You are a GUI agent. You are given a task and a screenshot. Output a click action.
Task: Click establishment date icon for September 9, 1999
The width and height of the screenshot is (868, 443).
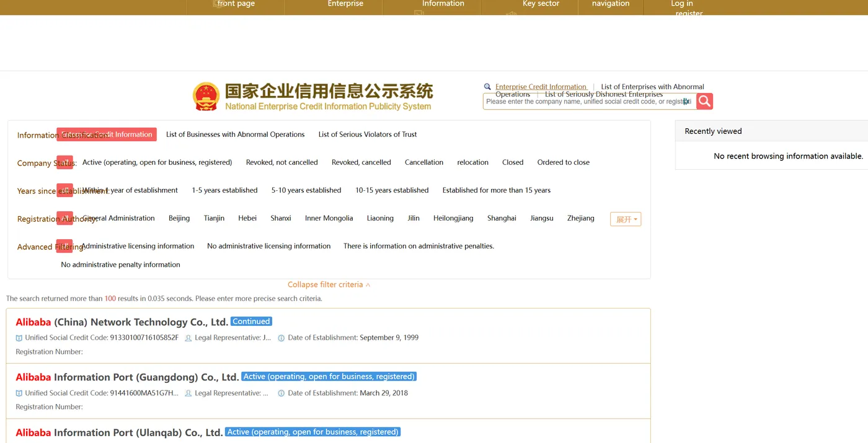click(281, 338)
